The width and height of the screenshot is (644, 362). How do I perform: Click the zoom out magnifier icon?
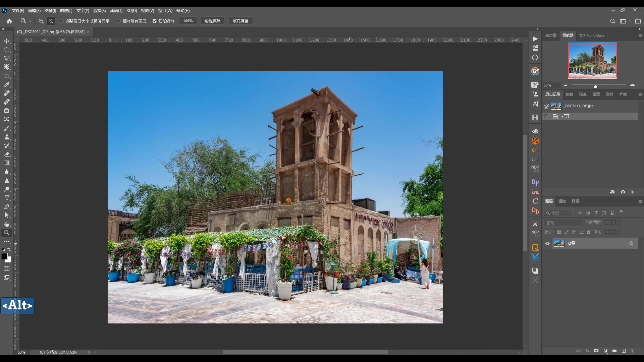click(x=51, y=21)
